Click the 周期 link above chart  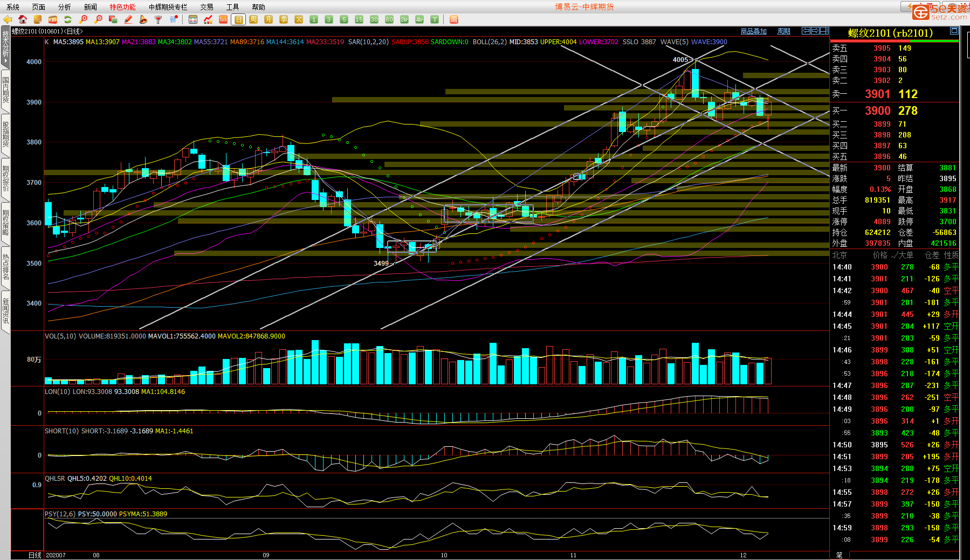[x=784, y=31]
